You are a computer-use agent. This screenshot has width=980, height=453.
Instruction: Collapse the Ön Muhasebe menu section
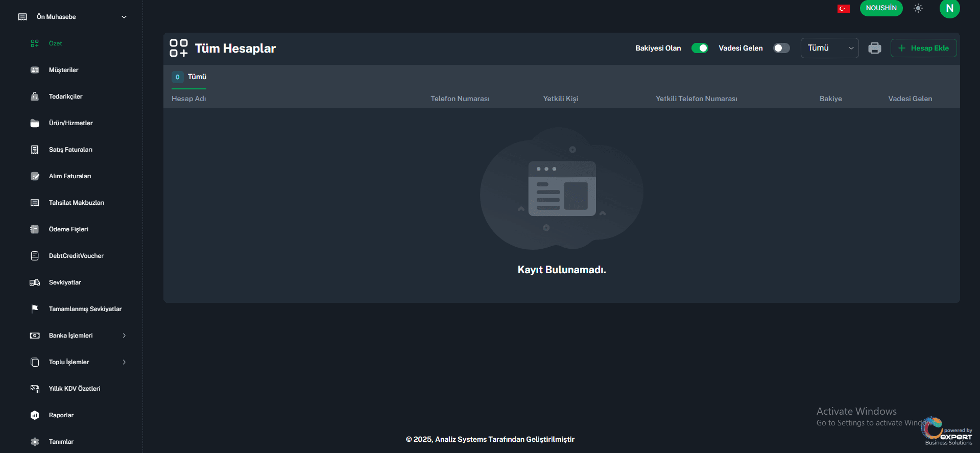124,17
